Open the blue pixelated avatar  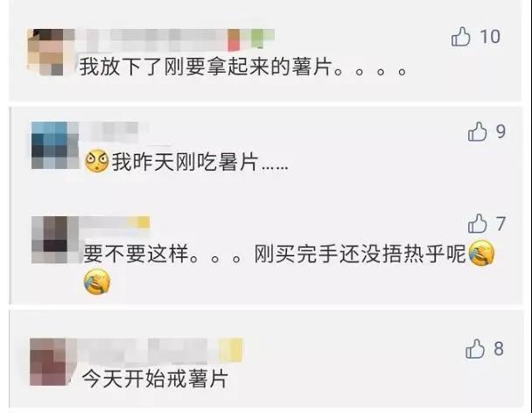click(55, 145)
